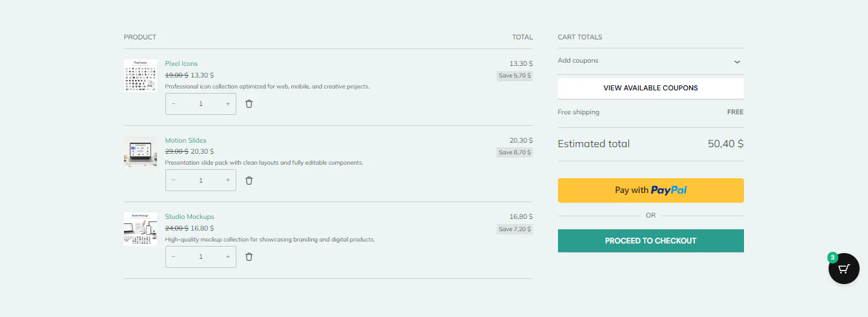Delete Motion Slides using the trash icon
This screenshot has height=317, width=868.
[x=249, y=181]
